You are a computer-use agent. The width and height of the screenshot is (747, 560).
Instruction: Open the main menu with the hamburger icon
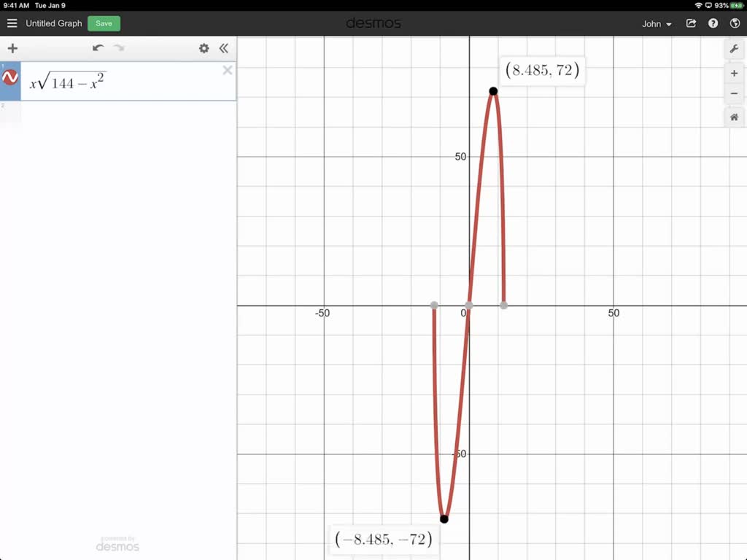point(12,23)
